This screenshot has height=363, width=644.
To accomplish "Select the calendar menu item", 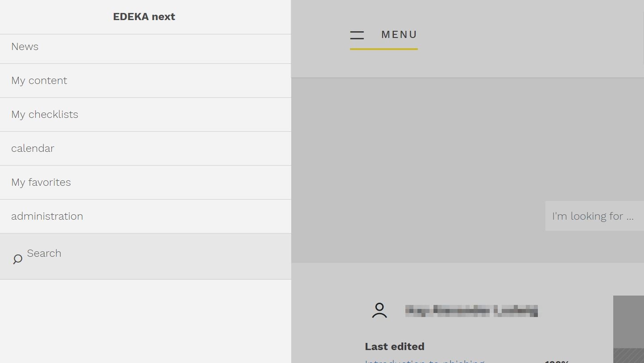I will [x=145, y=148].
